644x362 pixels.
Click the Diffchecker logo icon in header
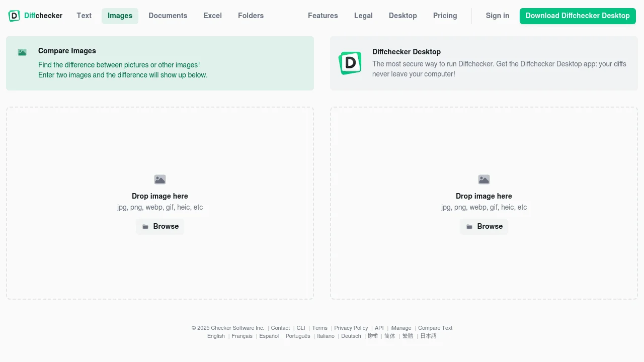(14, 16)
